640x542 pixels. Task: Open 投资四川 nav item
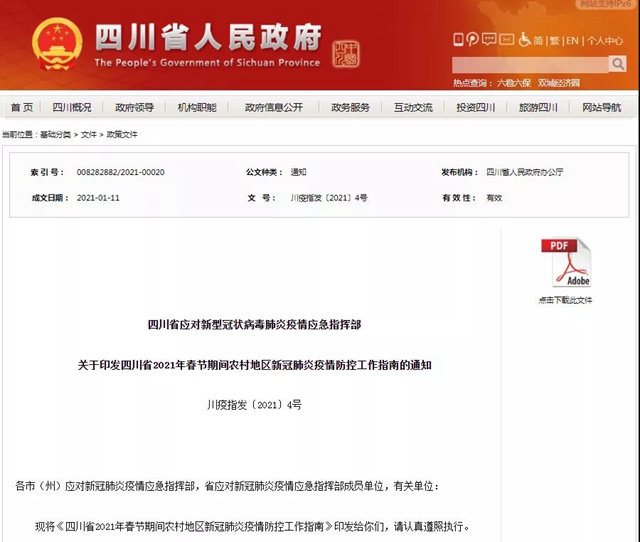tap(476, 108)
